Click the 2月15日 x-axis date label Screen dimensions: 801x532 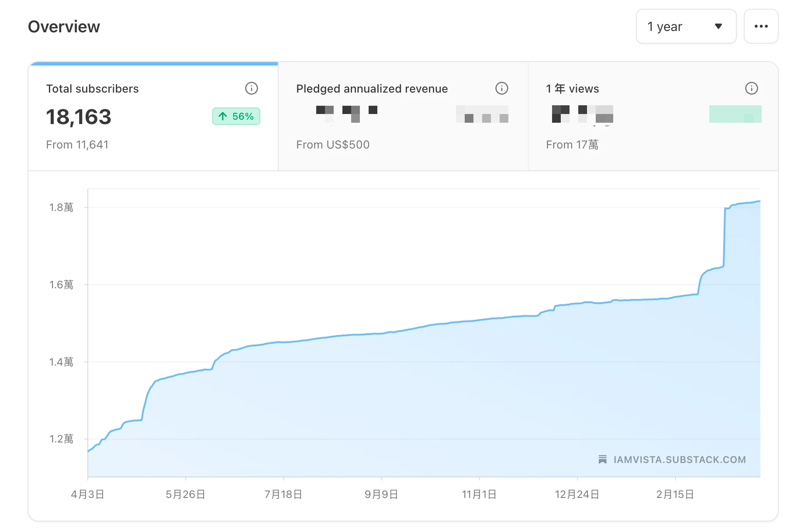coord(675,494)
